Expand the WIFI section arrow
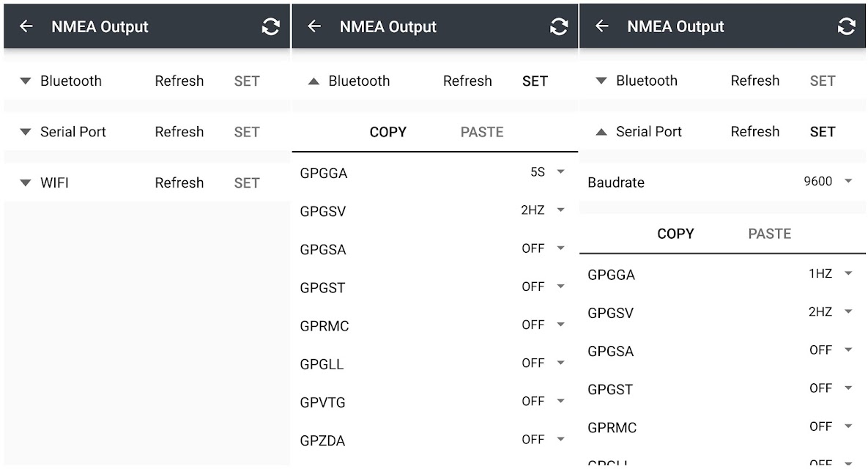Image resolution: width=868 pixels, height=469 pixels. click(26, 182)
